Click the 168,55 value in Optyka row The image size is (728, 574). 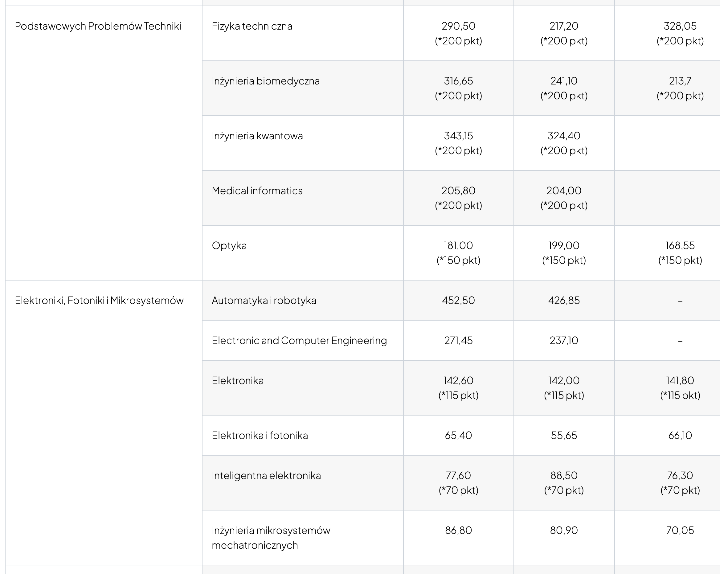pos(680,246)
